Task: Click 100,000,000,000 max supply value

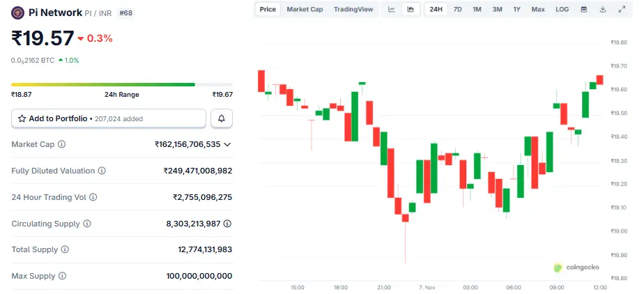Action: tap(199, 276)
